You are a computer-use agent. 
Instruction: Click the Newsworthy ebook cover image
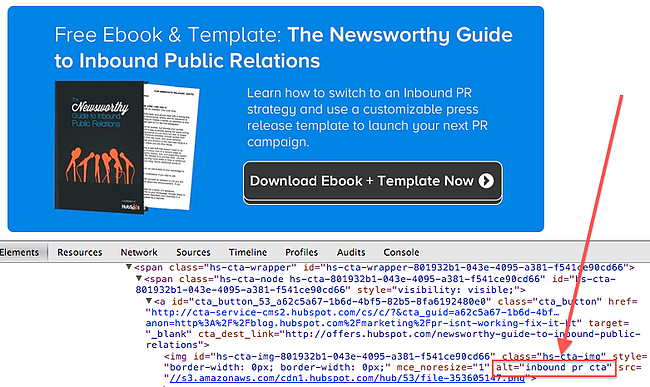100,148
